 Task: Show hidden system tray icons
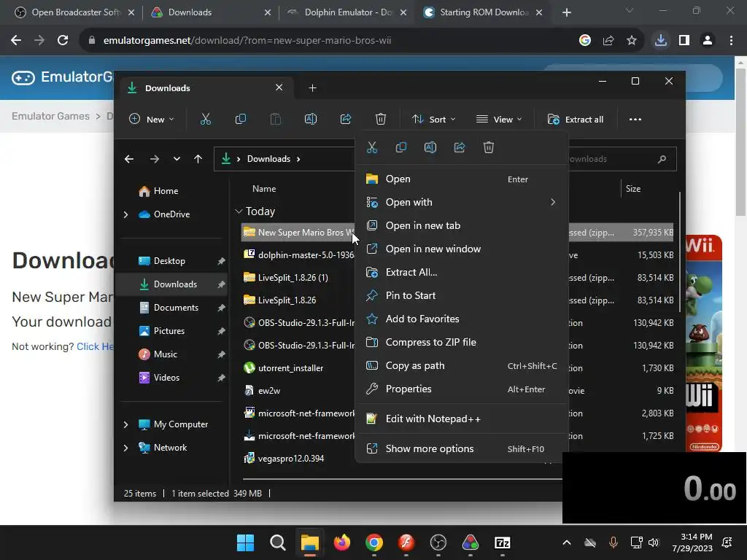coord(566,542)
